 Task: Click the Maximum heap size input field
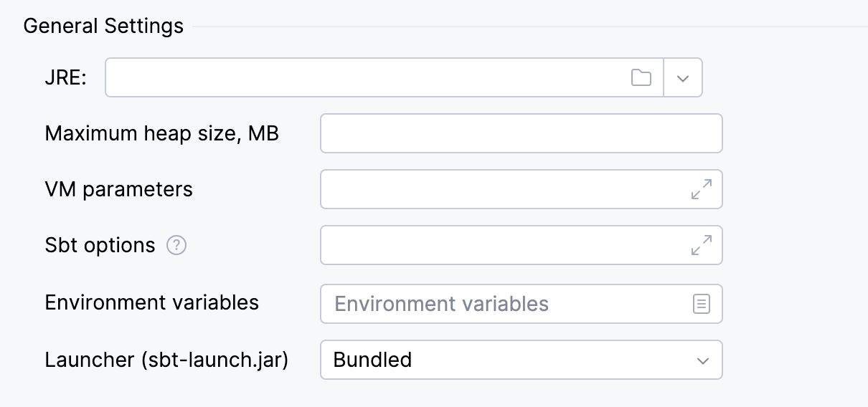pos(521,133)
